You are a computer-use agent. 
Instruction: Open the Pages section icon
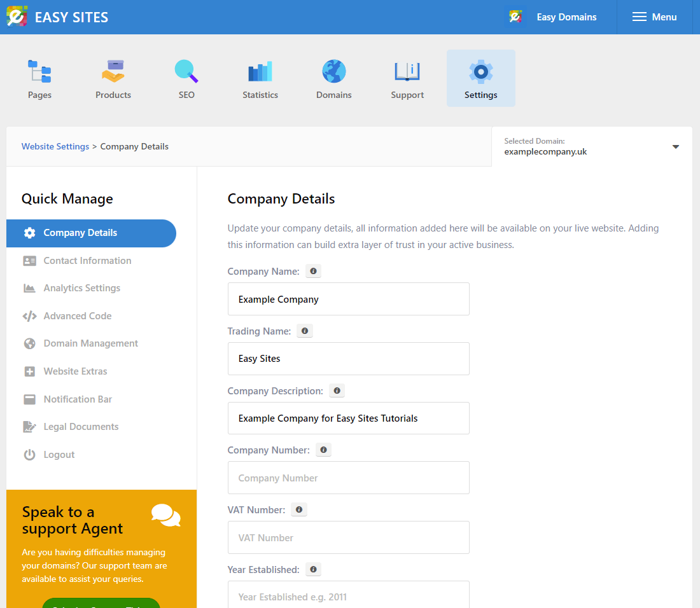click(x=39, y=71)
